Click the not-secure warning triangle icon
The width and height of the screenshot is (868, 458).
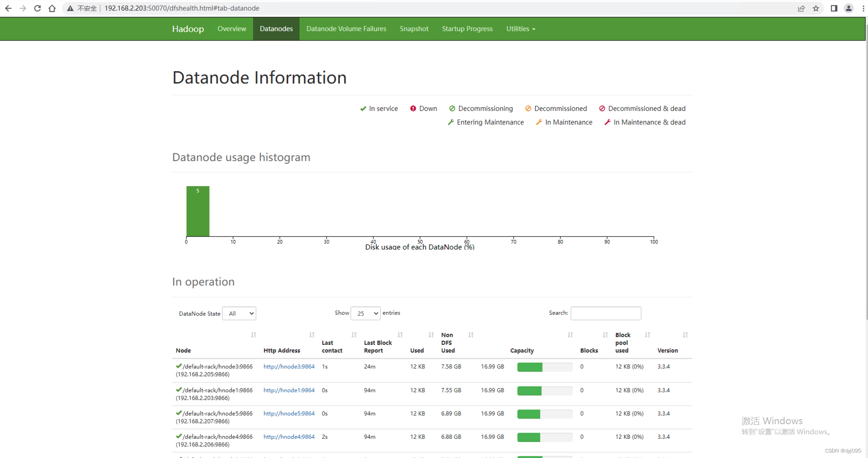[x=70, y=8]
